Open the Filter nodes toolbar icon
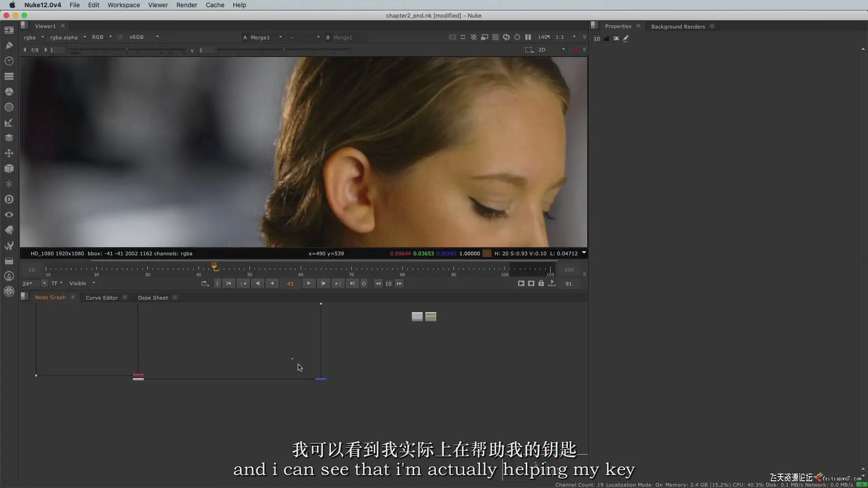 click(x=9, y=107)
